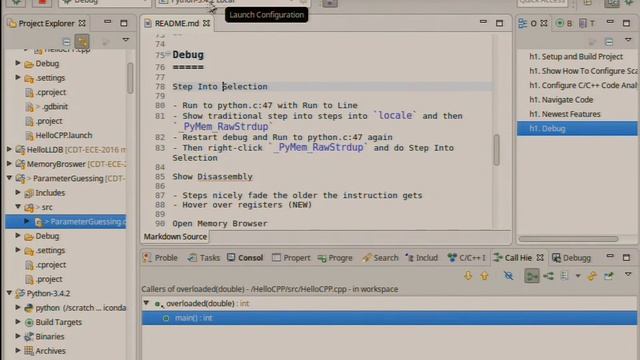Collapse all in Outline view toolbar
This screenshot has height=360, width=640.
609,41
